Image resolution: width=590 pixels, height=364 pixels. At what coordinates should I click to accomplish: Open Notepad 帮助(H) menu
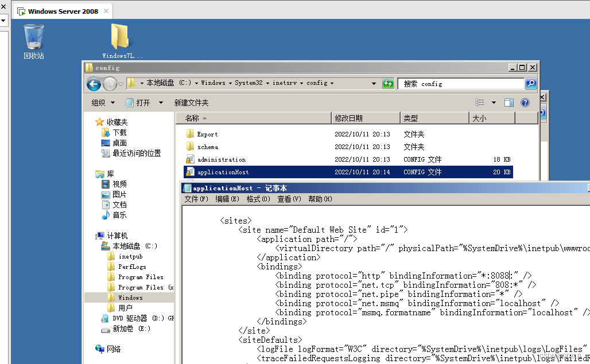point(320,199)
